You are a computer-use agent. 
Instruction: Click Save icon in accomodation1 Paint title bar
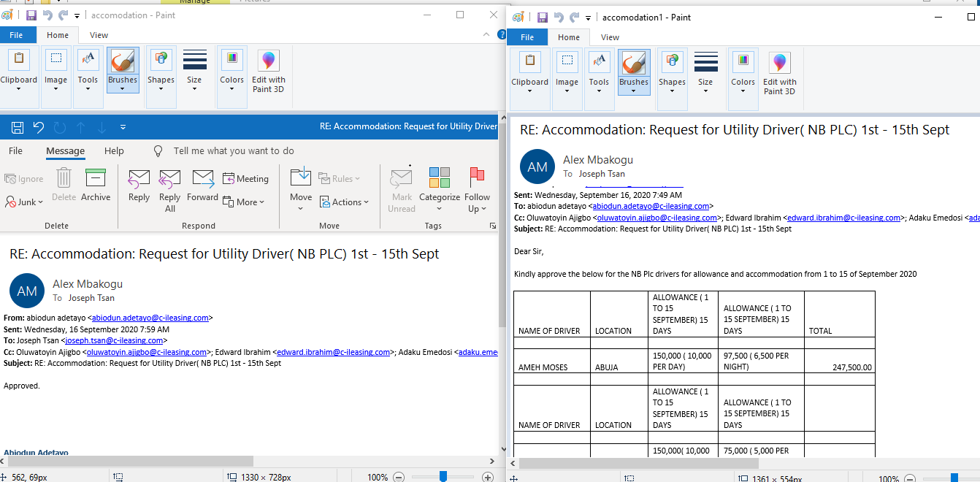[543, 18]
